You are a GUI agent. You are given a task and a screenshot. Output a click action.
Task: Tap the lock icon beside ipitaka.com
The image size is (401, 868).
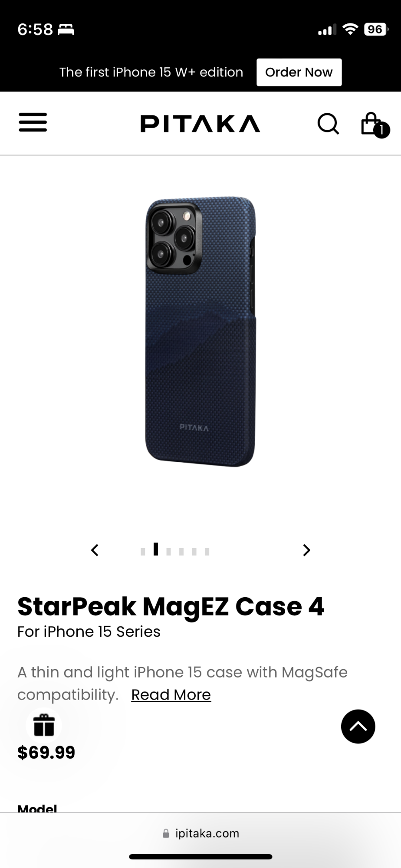pos(166,833)
